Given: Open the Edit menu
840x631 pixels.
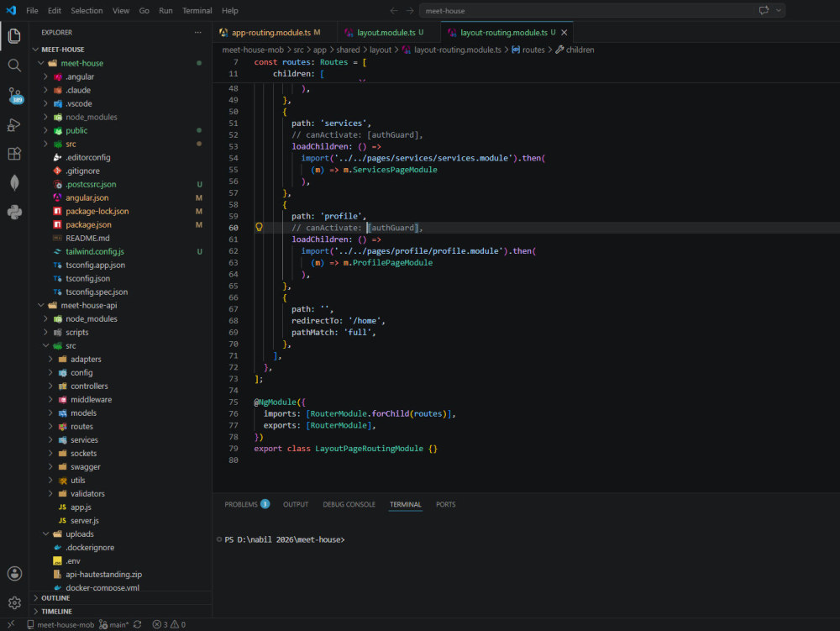Looking at the screenshot, I should (x=54, y=11).
